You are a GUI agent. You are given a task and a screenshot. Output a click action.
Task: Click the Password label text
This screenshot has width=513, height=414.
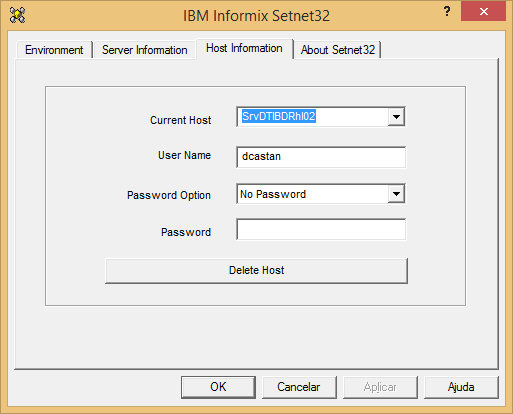pyautogui.click(x=186, y=232)
